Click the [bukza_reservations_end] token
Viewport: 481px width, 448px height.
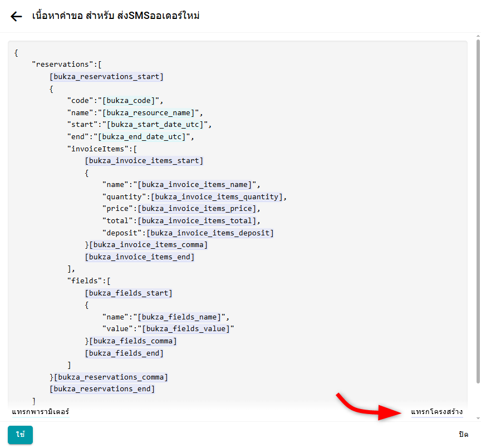102,388
